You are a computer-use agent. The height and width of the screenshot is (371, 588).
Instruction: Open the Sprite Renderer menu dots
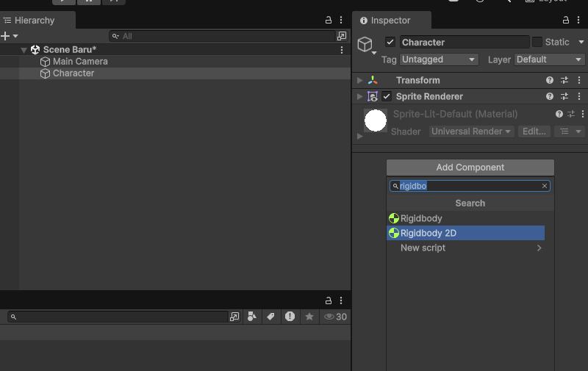tap(579, 97)
